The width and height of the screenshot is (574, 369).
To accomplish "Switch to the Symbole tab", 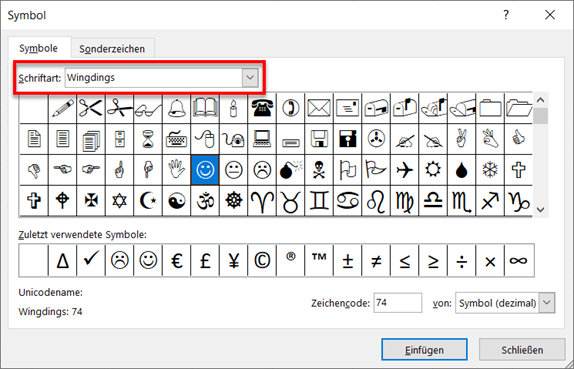I will tap(38, 48).
